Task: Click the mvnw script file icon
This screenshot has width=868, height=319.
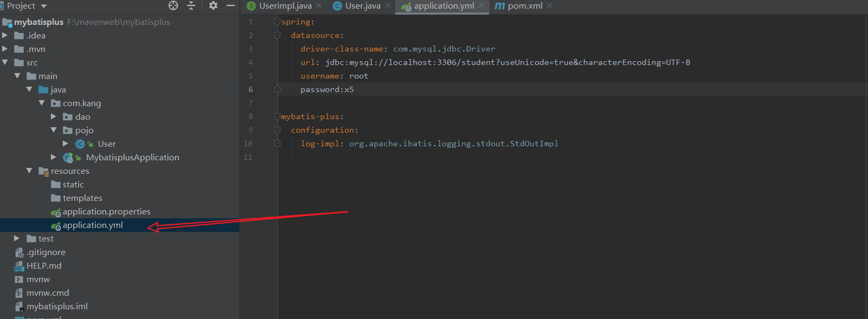Action: click(x=19, y=279)
